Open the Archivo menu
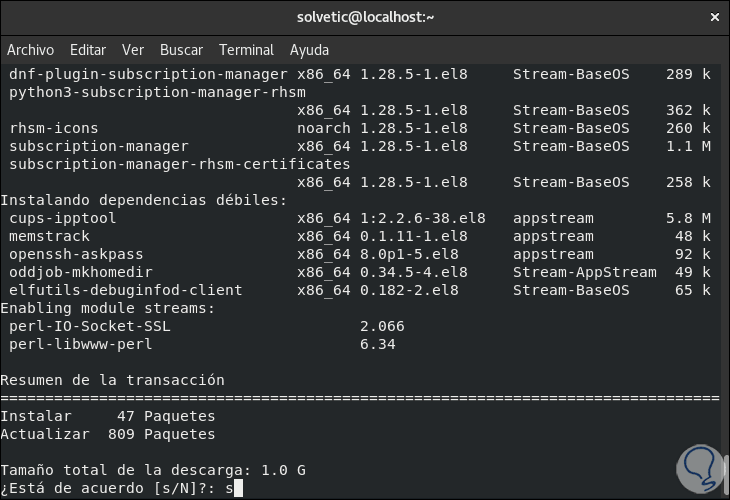730x500 pixels. tap(30, 50)
